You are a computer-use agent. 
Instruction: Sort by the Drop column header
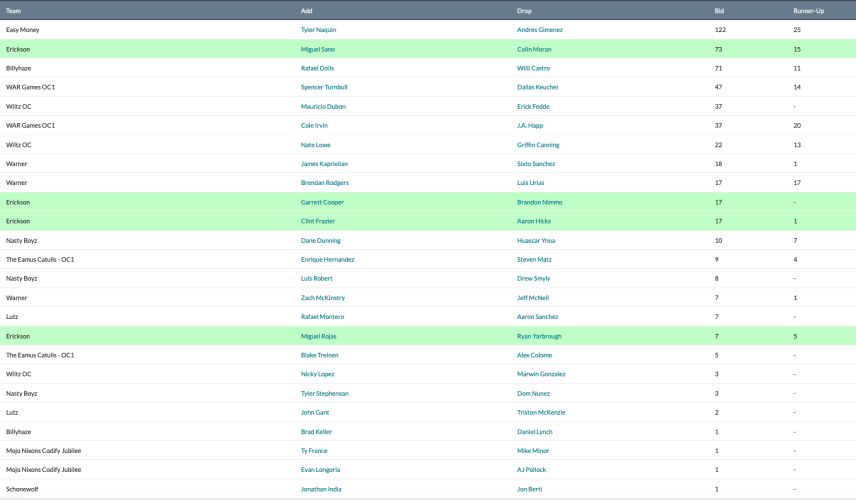[x=524, y=11]
